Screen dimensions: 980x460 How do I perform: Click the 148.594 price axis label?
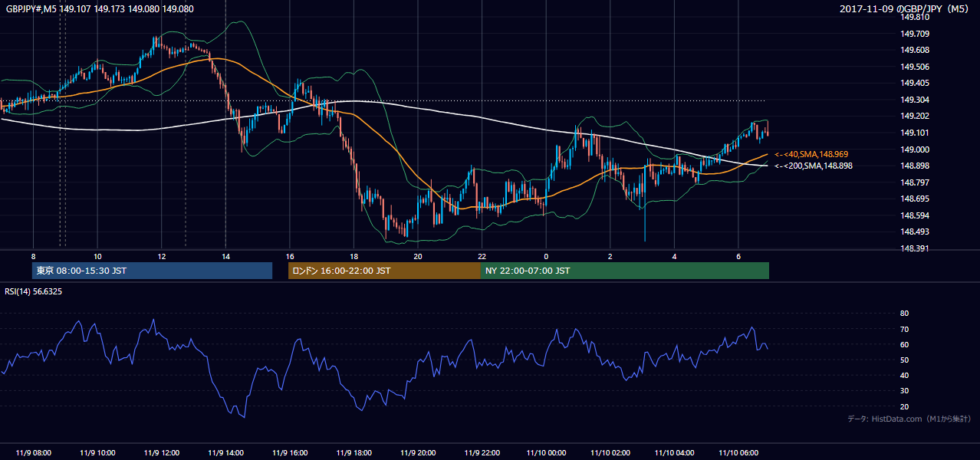coord(916,215)
